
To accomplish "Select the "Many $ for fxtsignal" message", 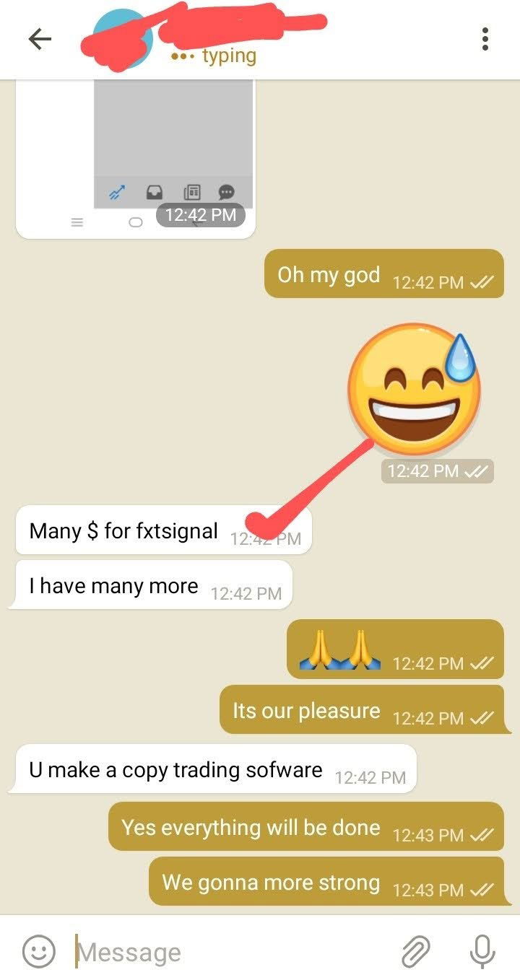I will [x=163, y=530].
